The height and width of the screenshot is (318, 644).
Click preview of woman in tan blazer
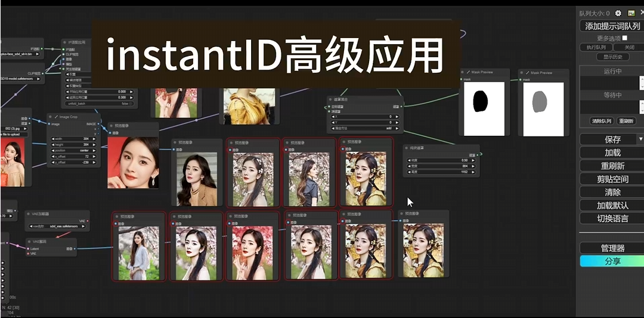197,179
